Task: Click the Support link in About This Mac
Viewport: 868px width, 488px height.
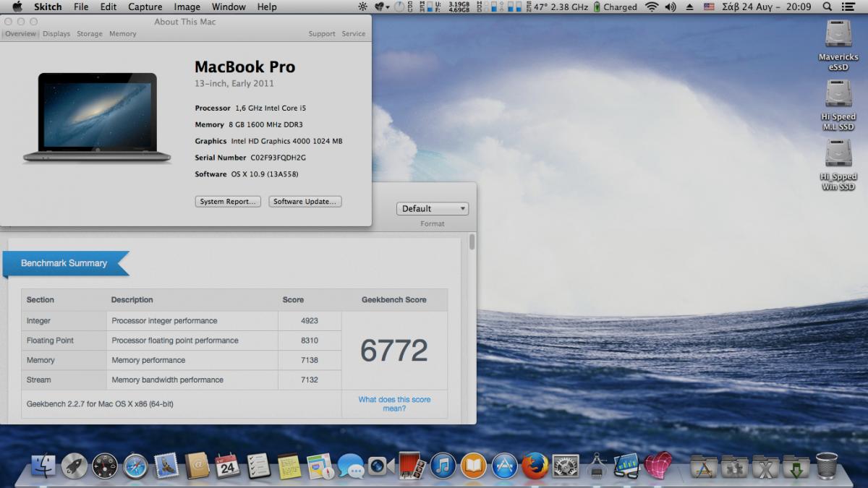Action: tap(322, 34)
